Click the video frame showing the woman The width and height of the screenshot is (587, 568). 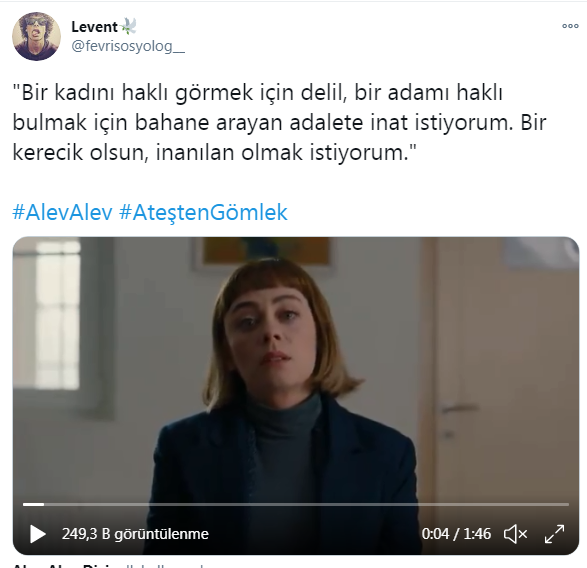(x=296, y=374)
